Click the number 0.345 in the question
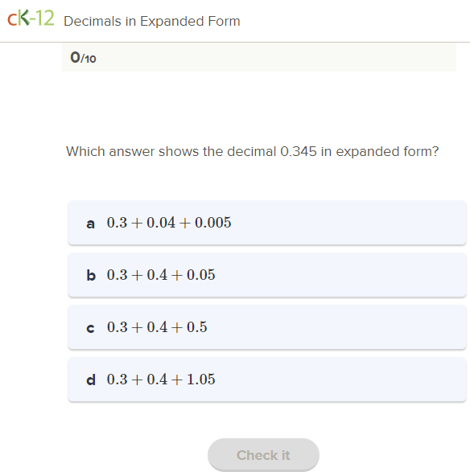 [x=299, y=151]
